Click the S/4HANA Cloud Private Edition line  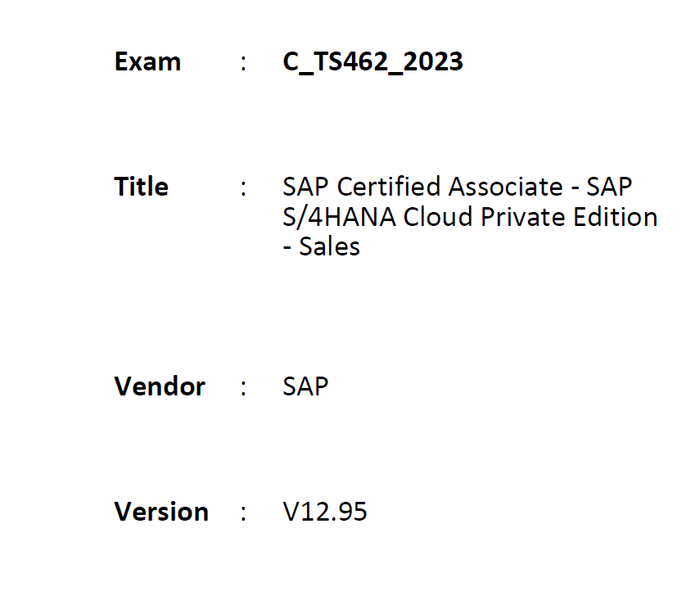tap(470, 217)
